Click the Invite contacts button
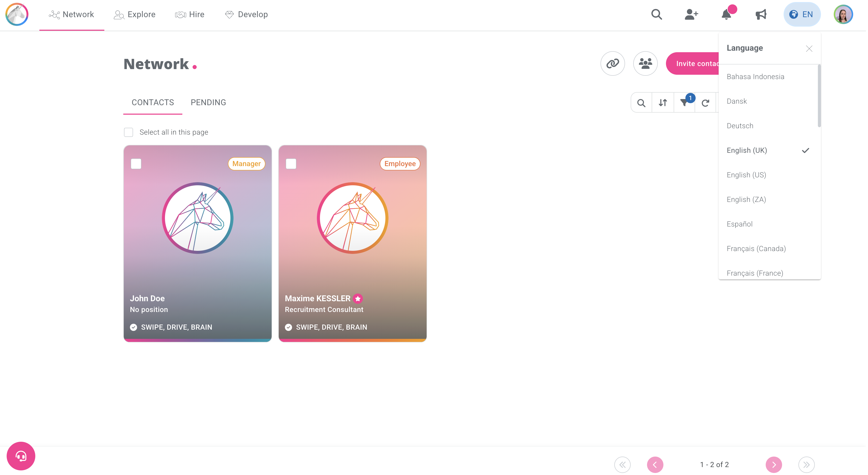This screenshot has height=475, width=868. pyautogui.click(x=694, y=63)
